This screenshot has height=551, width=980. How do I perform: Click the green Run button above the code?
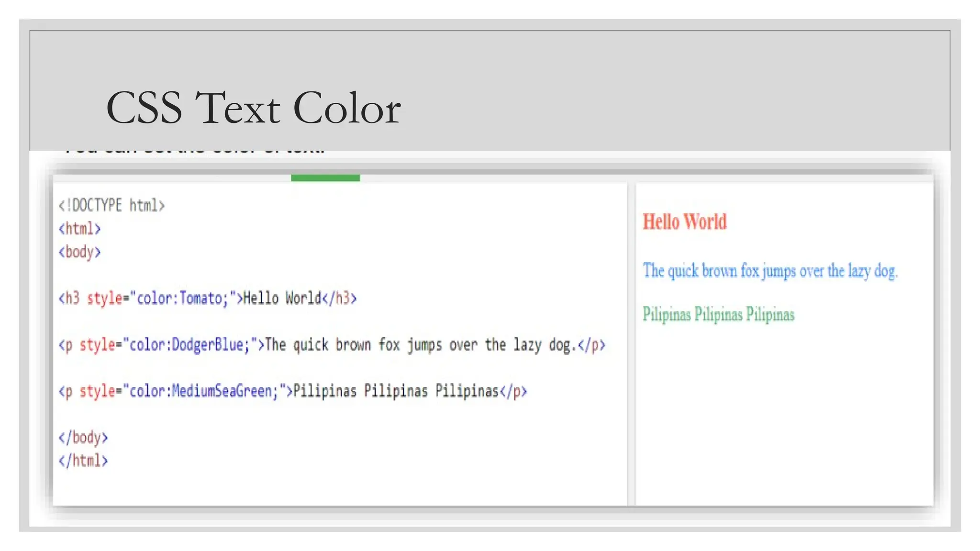[325, 178]
